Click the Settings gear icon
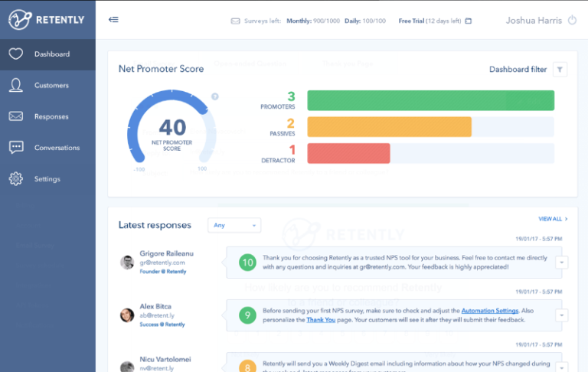 (x=15, y=179)
